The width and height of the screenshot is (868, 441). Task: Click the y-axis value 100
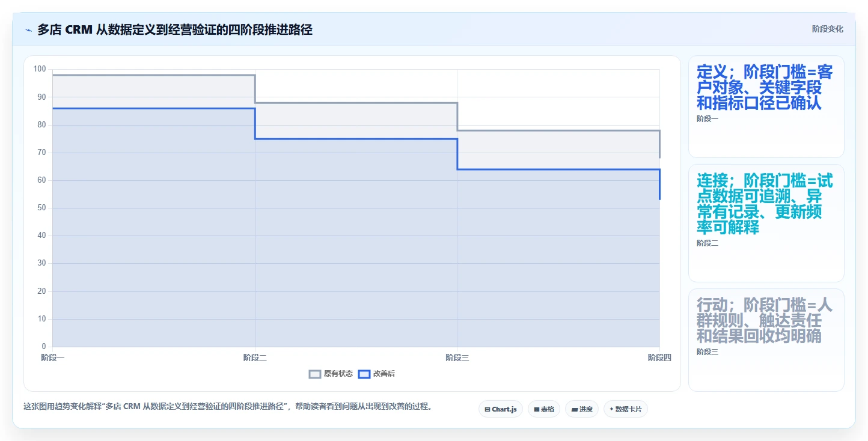tap(40, 69)
